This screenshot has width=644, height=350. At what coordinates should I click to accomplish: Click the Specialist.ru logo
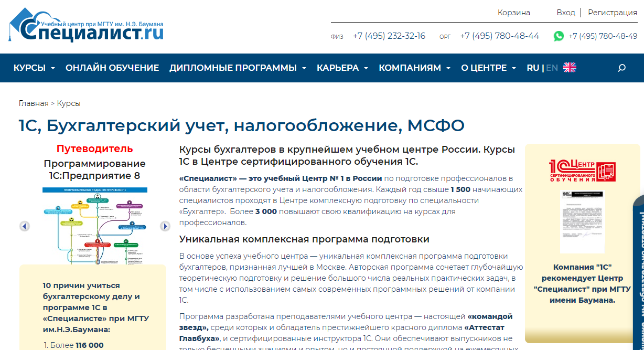pyautogui.click(x=87, y=26)
